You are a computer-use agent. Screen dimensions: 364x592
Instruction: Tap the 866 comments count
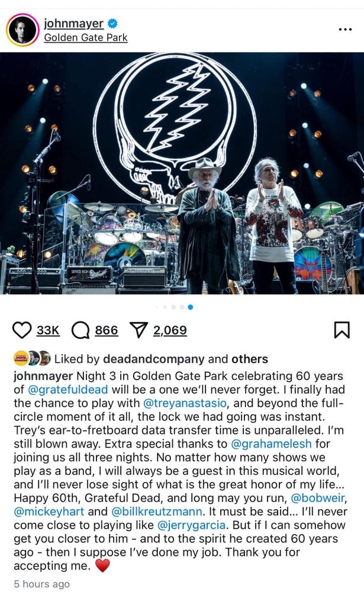click(106, 330)
